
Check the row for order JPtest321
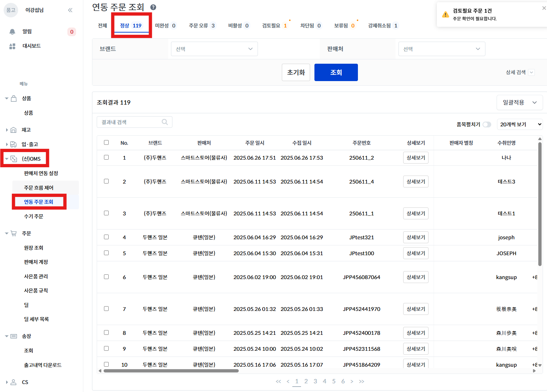(106, 237)
